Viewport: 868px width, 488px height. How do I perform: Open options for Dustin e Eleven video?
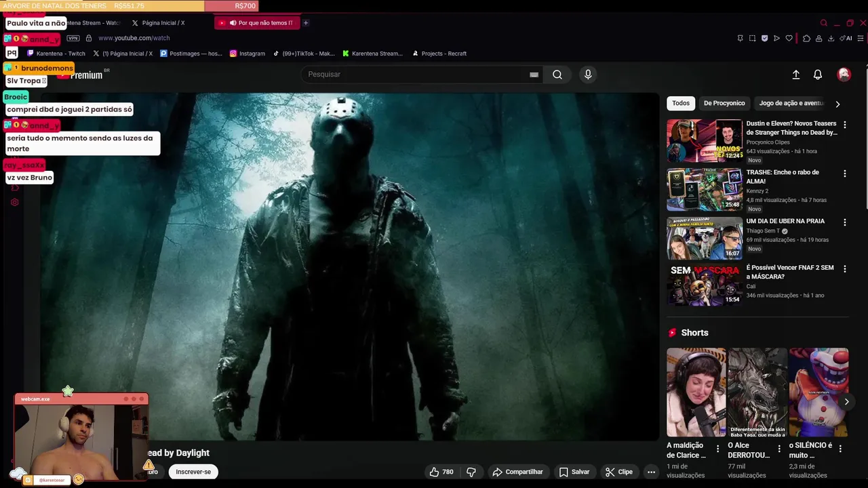(x=844, y=125)
